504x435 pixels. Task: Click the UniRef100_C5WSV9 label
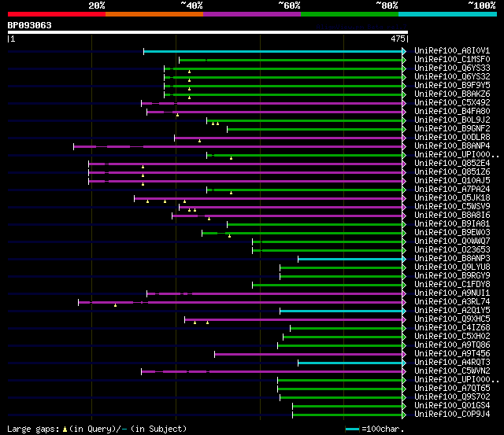452,207
